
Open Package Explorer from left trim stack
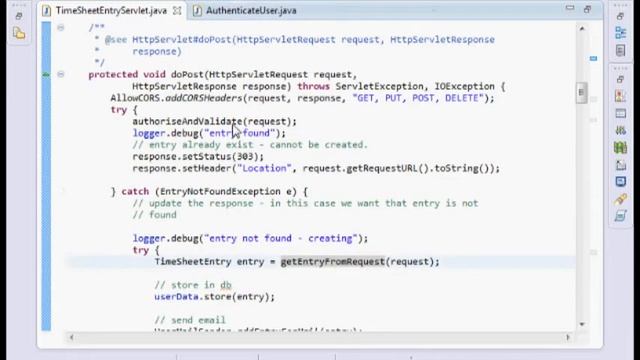[19, 33]
